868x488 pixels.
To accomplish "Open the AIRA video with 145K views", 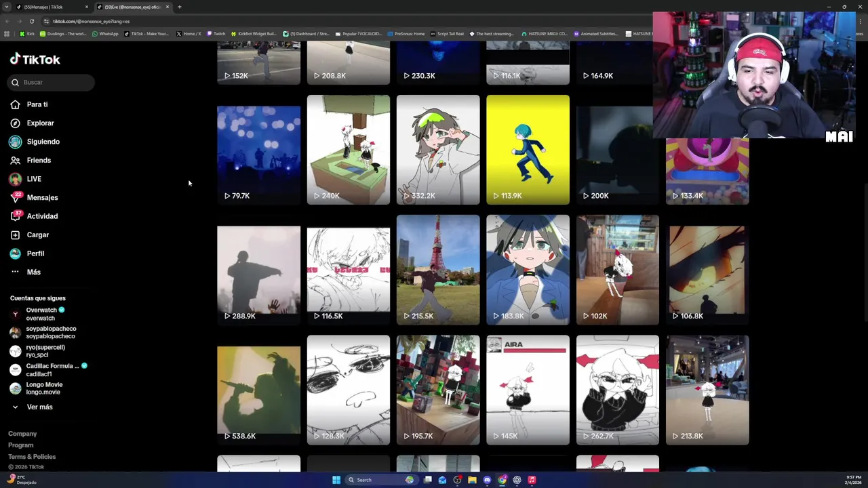I will [x=528, y=390].
